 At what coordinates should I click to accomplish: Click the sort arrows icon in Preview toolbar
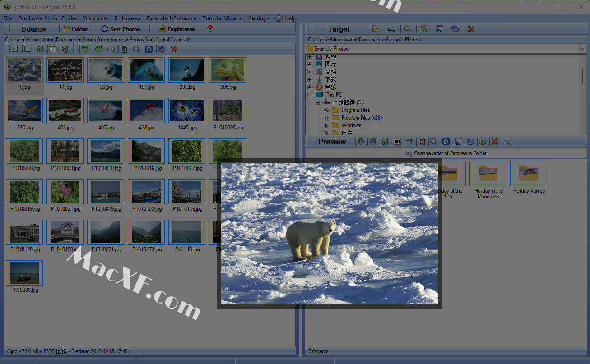[x=385, y=142]
